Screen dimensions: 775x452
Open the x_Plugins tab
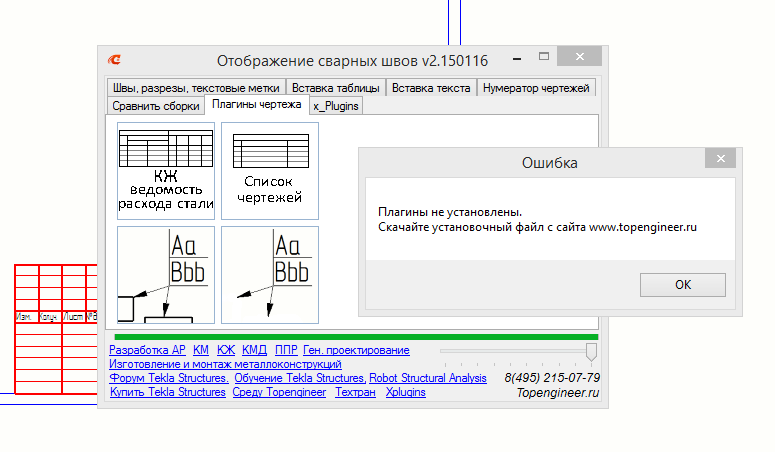(335, 106)
